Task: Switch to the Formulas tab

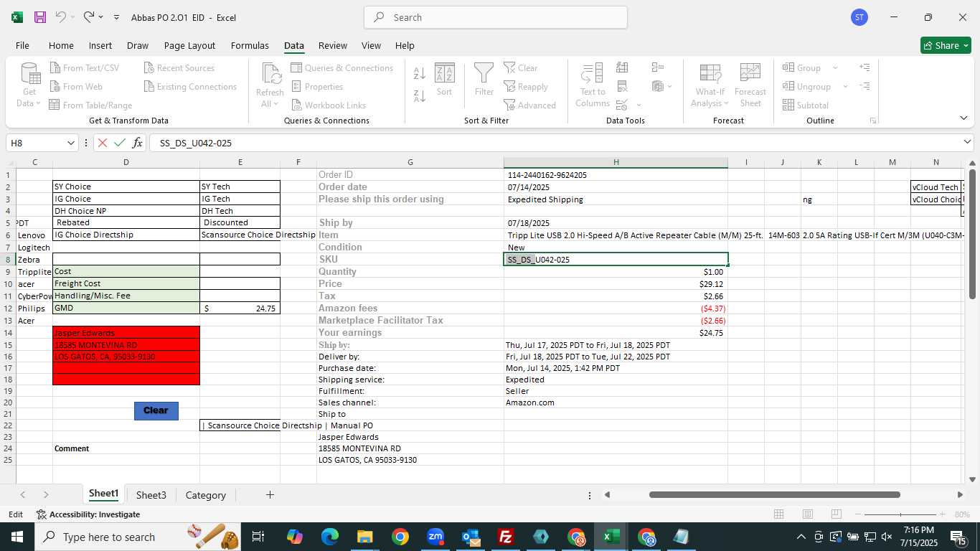Action: coord(250,45)
